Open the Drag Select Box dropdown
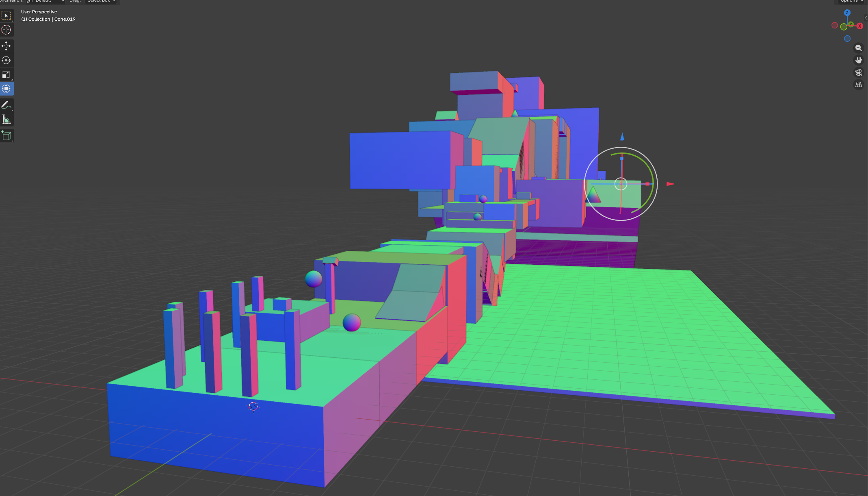This screenshot has width=868, height=496. pyautogui.click(x=102, y=1)
